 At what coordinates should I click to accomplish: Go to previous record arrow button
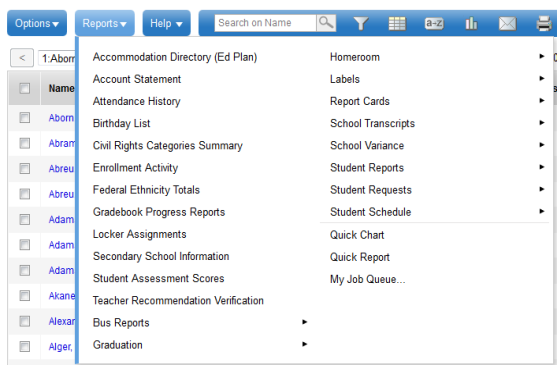coord(22,58)
